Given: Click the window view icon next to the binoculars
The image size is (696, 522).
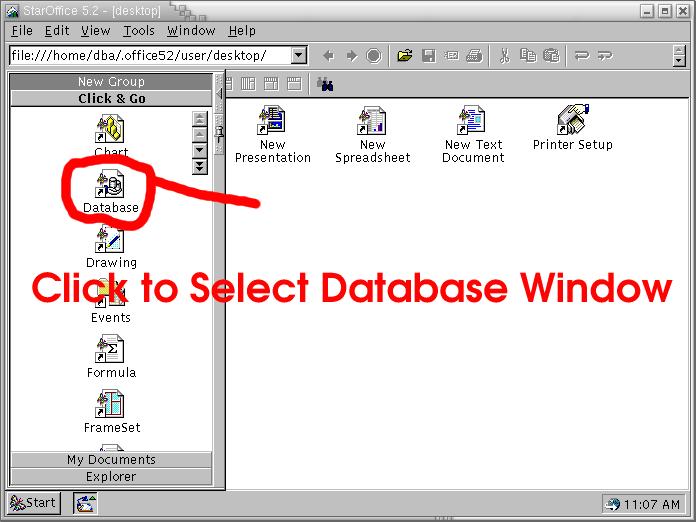Looking at the screenshot, I should pyautogui.click(x=294, y=84).
